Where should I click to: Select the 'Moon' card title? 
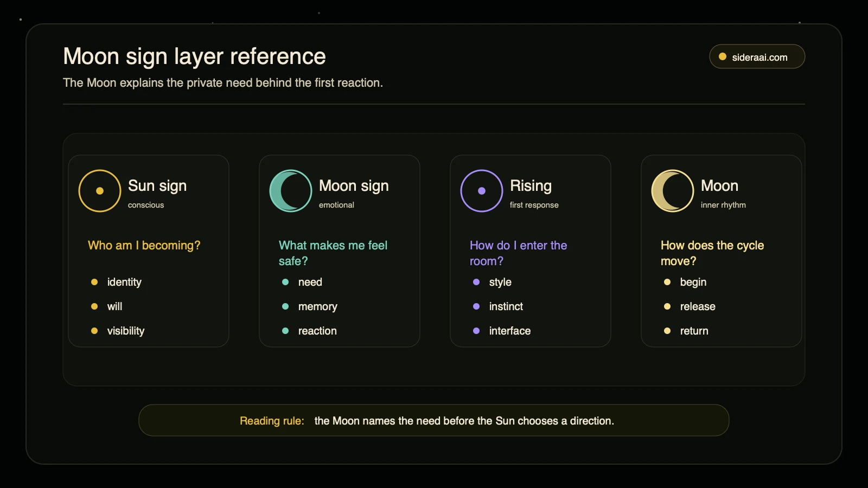[x=719, y=186]
